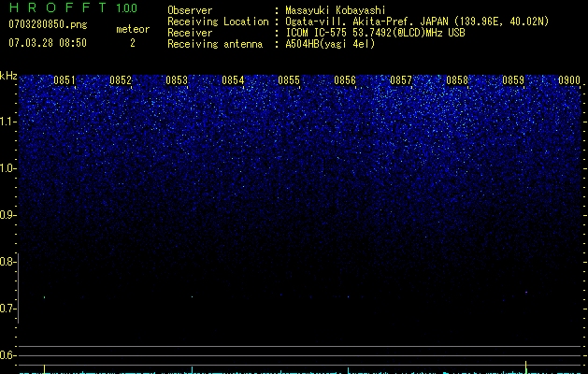Image resolution: width=588 pixels, height=374 pixels.
Task: Click the 0.9 frequency axis label
Action: [8, 215]
